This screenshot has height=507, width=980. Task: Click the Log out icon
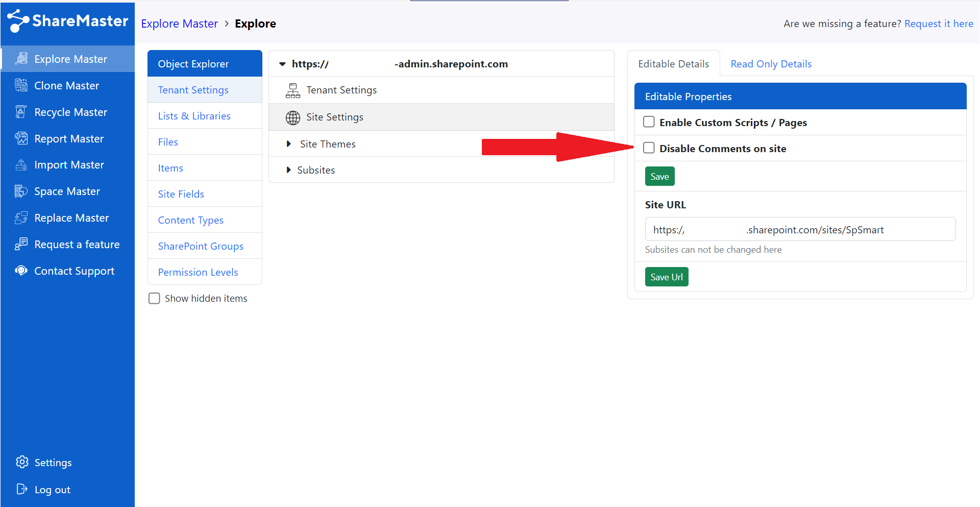pos(22,489)
